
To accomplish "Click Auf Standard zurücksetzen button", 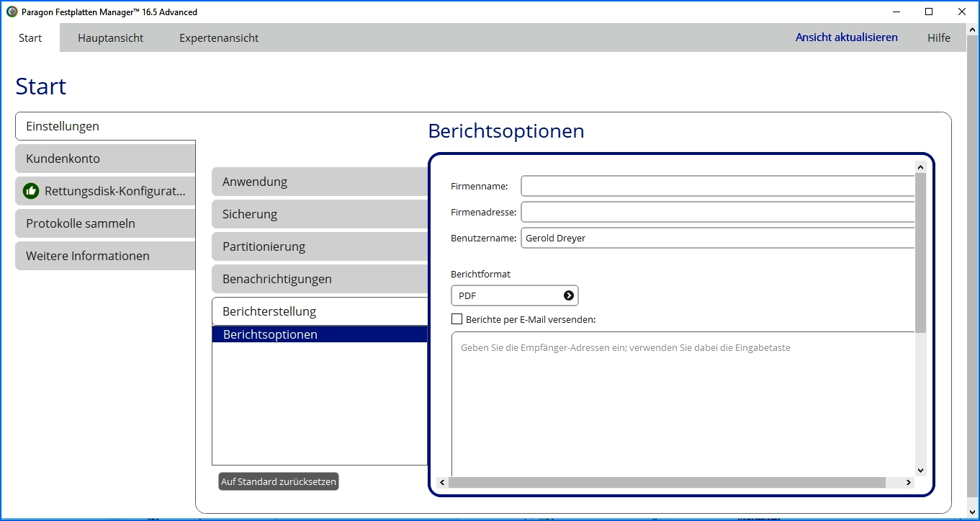I will pyautogui.click(x=278, y=481).
